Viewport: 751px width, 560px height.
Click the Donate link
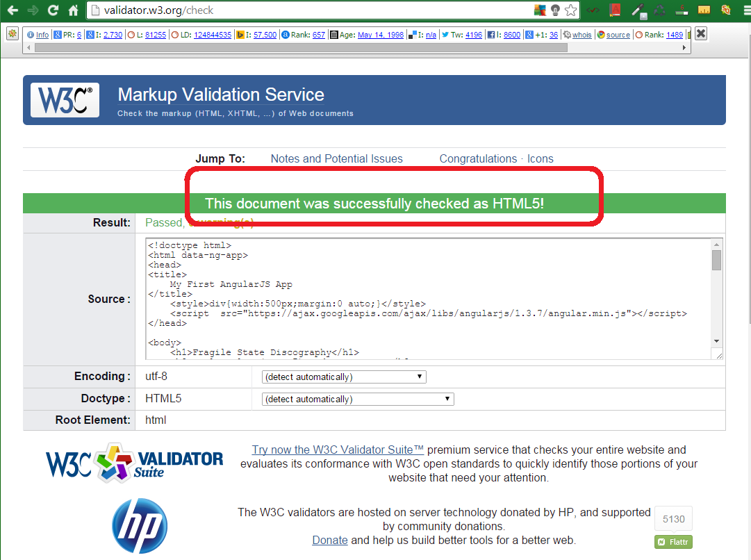[x=329, y=540]
